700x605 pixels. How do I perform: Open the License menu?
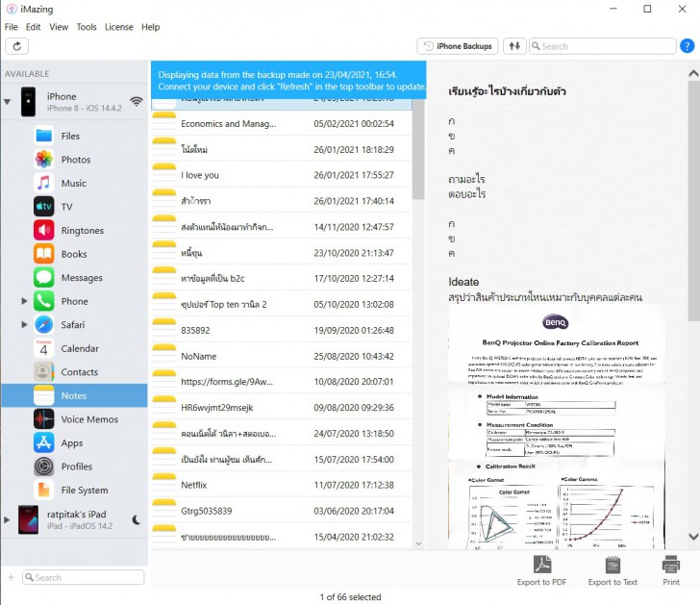tap(119, 27)
